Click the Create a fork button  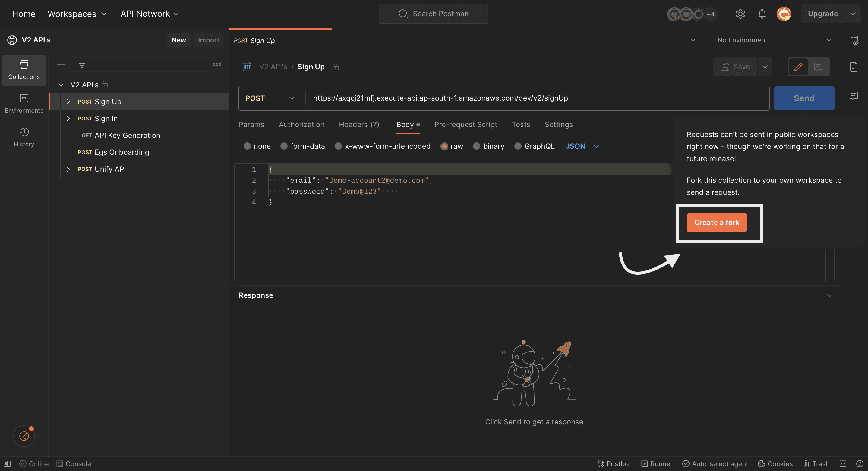point(716,222)
